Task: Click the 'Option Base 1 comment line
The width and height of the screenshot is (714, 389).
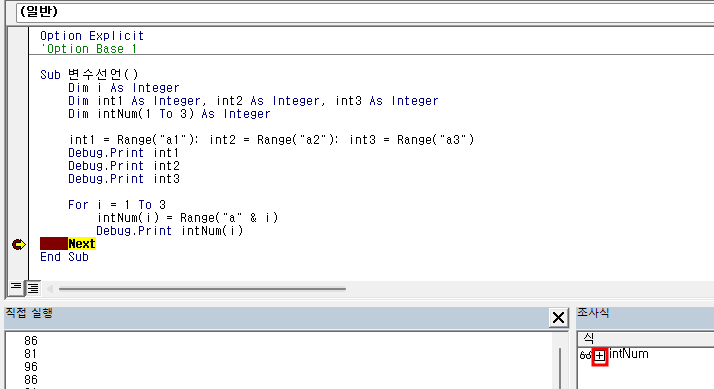Action: tap(88, 49)
